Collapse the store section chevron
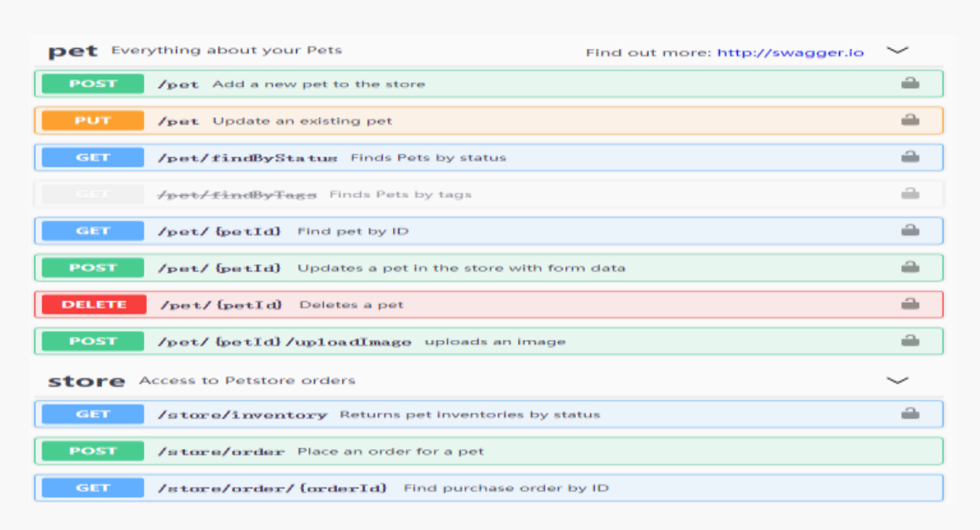This screenshot has width=980, height=530. coord(897,381)
